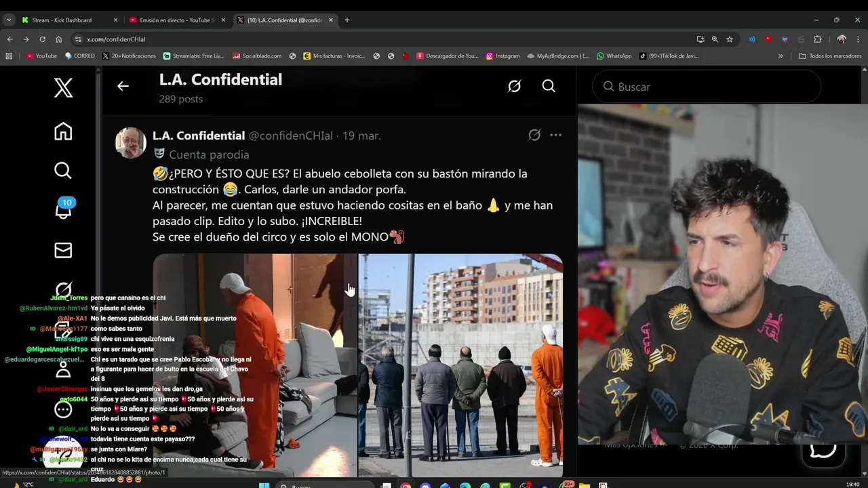Screen dimensions: 868x488
Task: Open Notifications bell with 10 badge
Action: point(63,210)
